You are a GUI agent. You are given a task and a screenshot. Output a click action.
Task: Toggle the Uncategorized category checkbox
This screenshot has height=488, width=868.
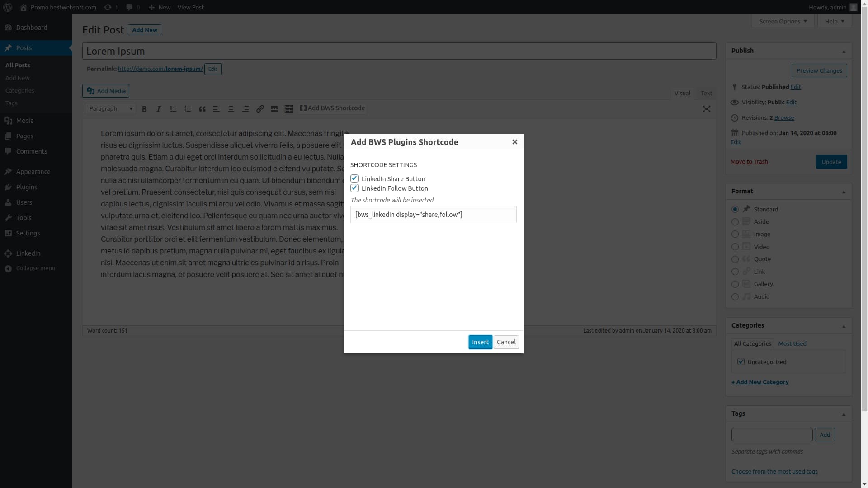(741, 361)
